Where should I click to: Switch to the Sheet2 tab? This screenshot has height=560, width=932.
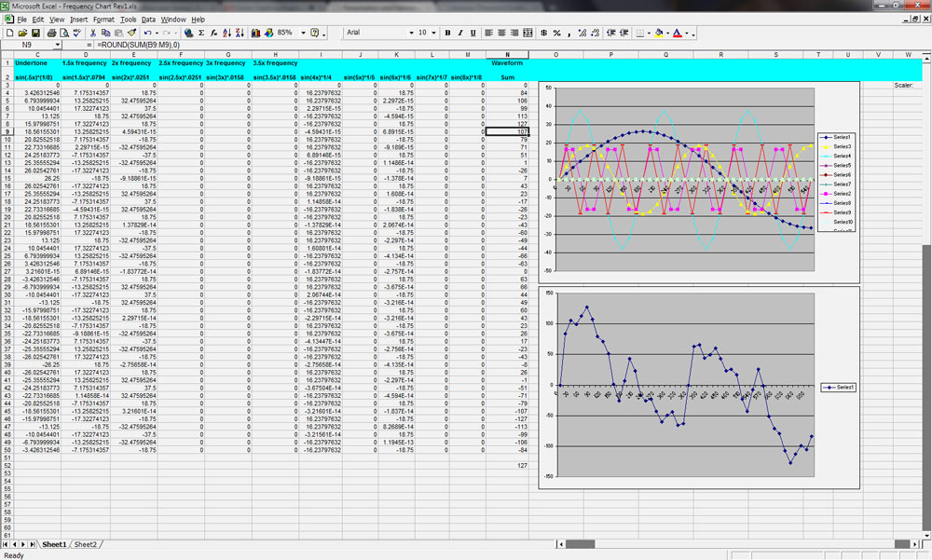pyautogui.click(x=86, y=544)
